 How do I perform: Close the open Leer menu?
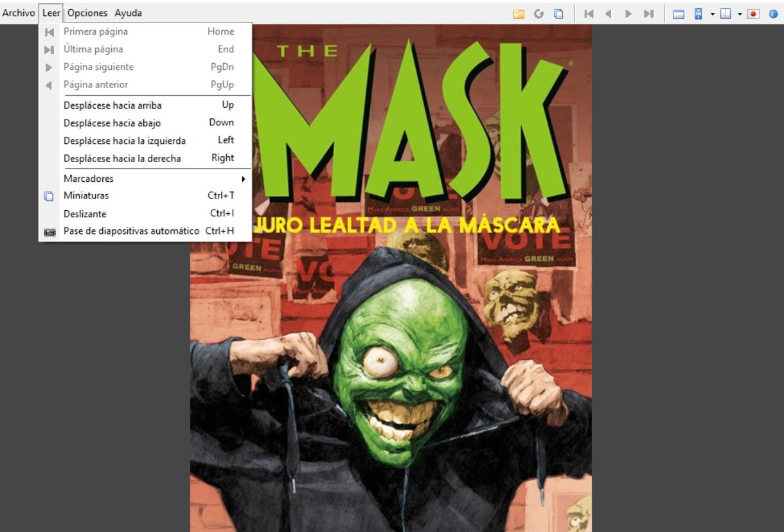[51, 13]
